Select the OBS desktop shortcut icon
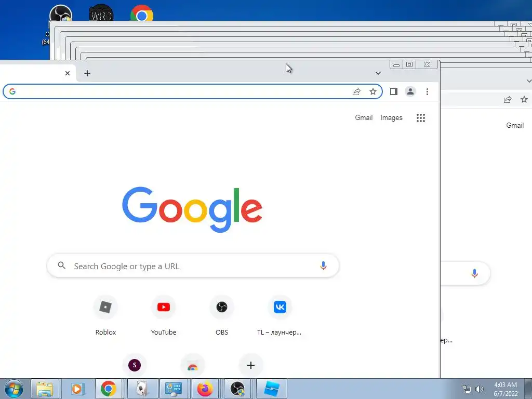 click(60, 13)
